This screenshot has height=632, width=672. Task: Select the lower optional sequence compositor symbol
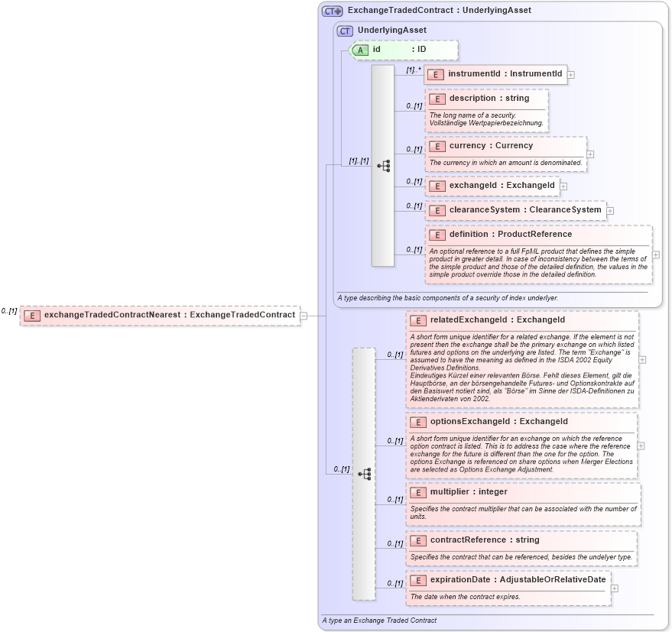click(x=364, y=474)
